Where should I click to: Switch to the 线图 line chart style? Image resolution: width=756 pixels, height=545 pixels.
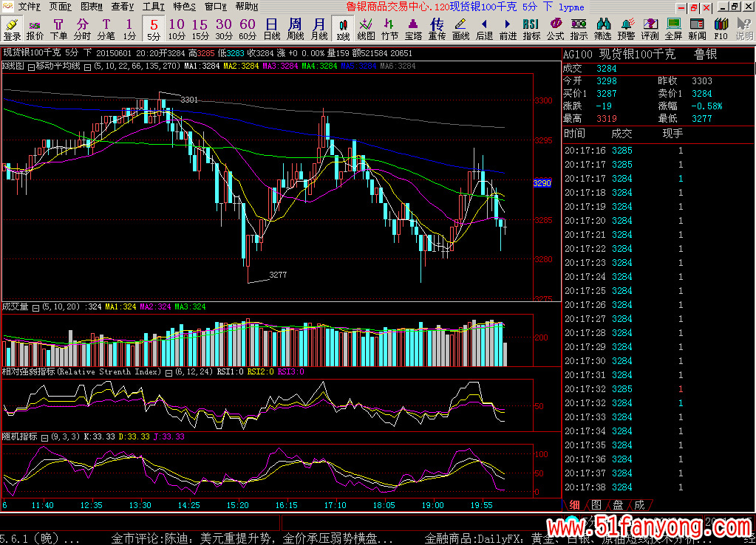[366, 29]
